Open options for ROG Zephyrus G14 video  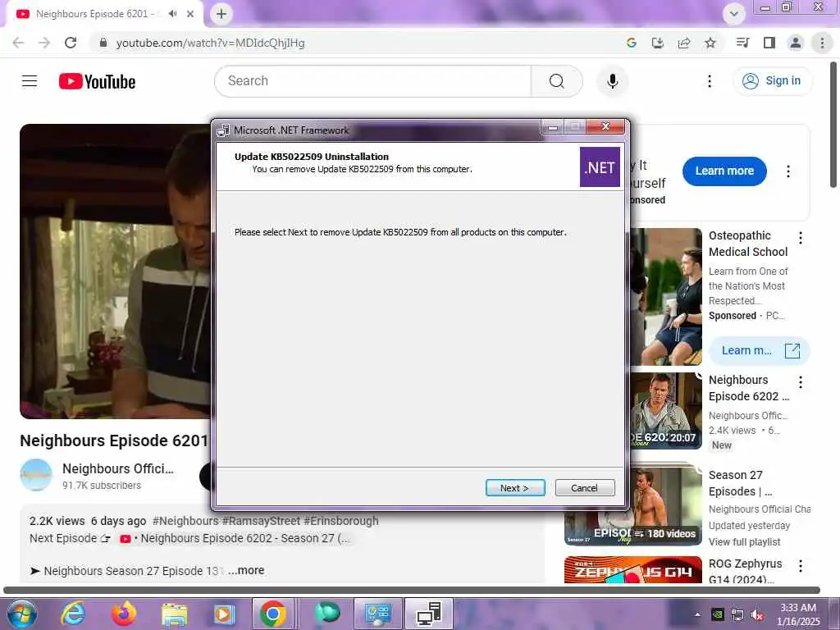click(x=801, y=566)
